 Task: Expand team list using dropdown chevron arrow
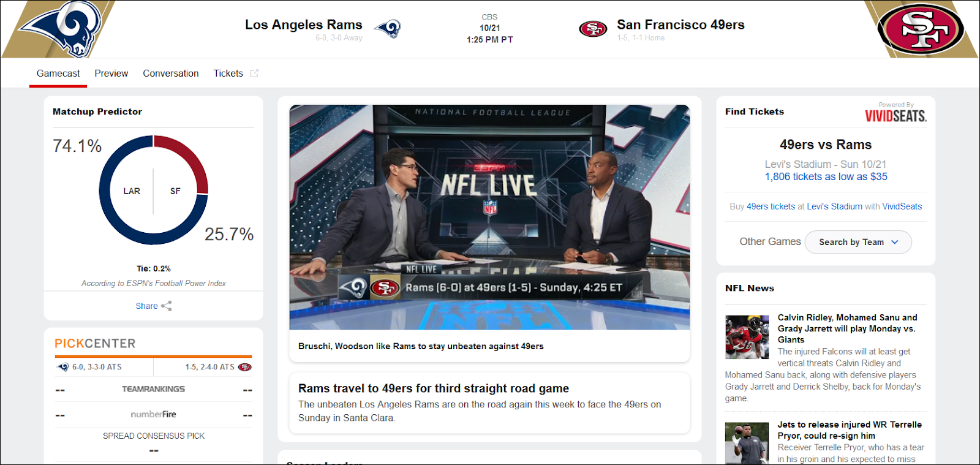(895, 242)
